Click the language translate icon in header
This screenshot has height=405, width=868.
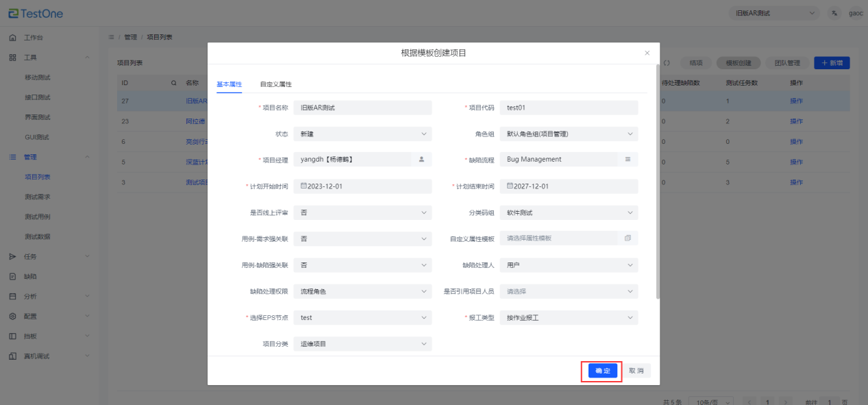coord(834,13)
